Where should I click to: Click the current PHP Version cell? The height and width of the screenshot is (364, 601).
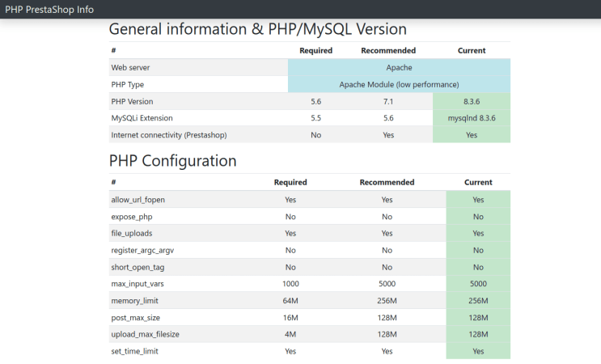pyautogui.click(x=472, y=101)
